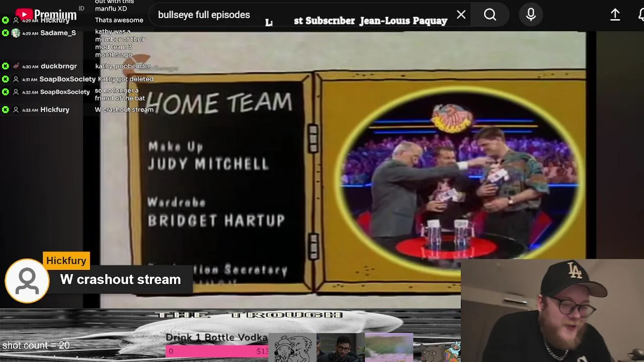The image size is (644, 362).
Task: Click the user avatar on the 4:31 AM message
Action: point(16,79)
